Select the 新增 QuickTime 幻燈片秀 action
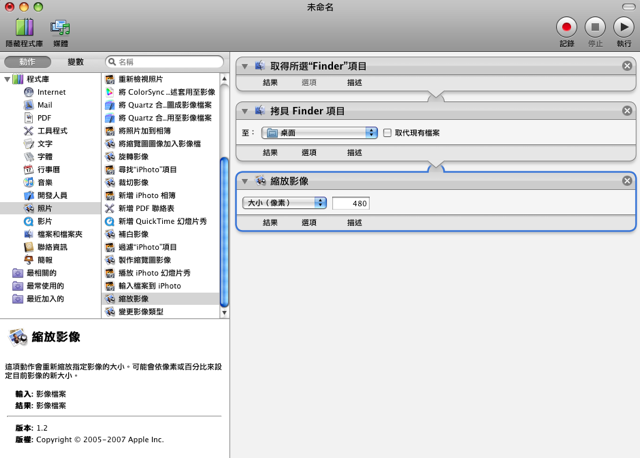 tap(160, 221)
